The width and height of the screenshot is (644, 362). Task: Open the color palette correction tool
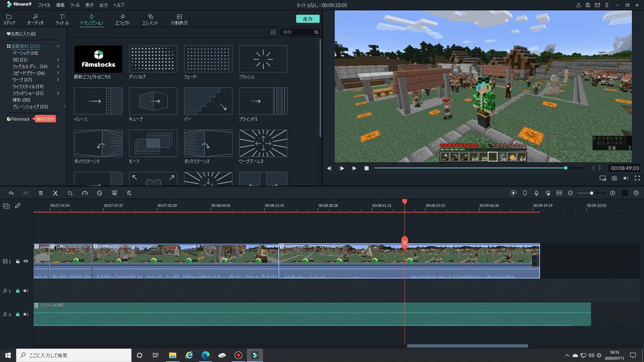99,193
